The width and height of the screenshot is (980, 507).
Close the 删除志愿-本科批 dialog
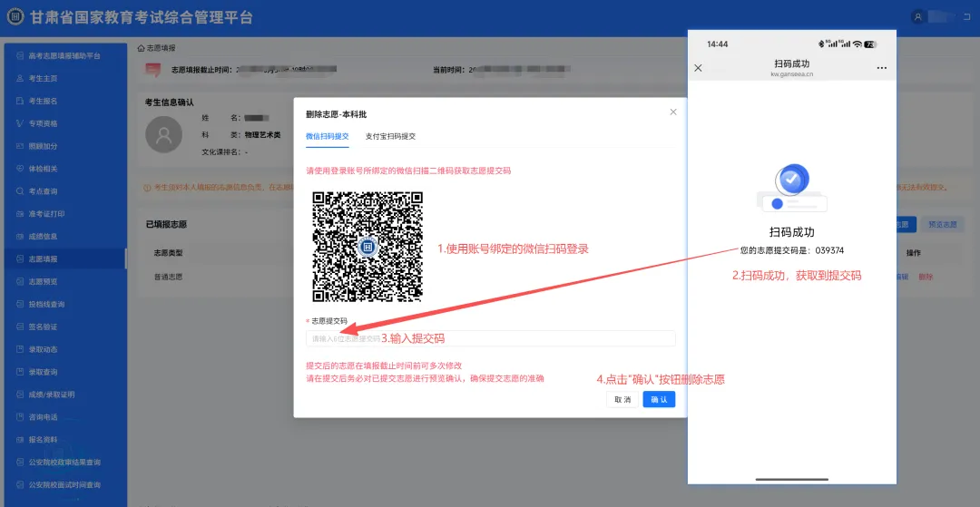click(673, 112)
